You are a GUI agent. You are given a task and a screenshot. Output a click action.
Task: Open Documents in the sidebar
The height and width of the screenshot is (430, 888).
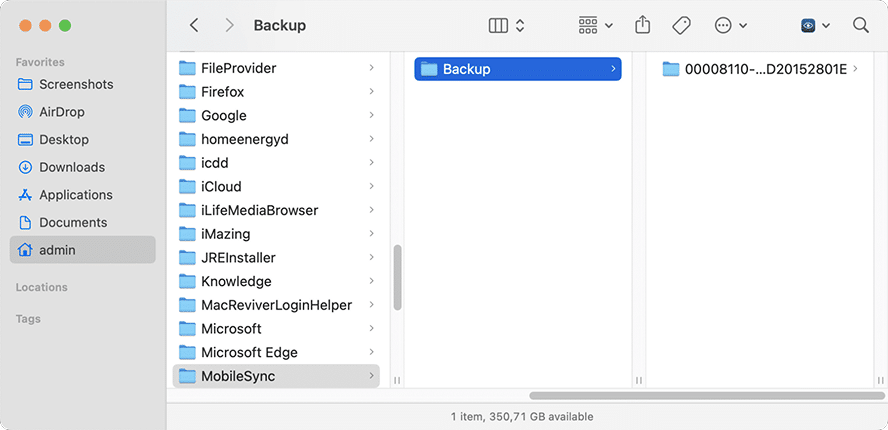(83, 223)
